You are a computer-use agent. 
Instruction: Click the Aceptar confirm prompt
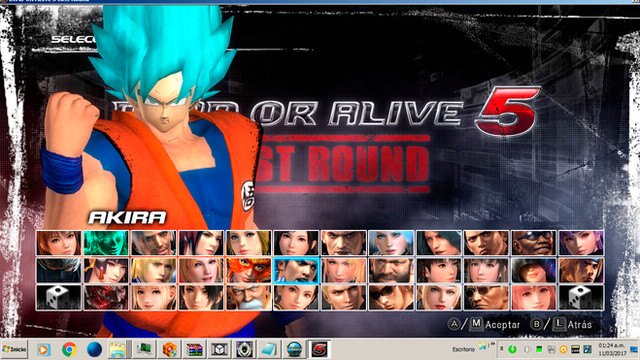tap(484, 324)
